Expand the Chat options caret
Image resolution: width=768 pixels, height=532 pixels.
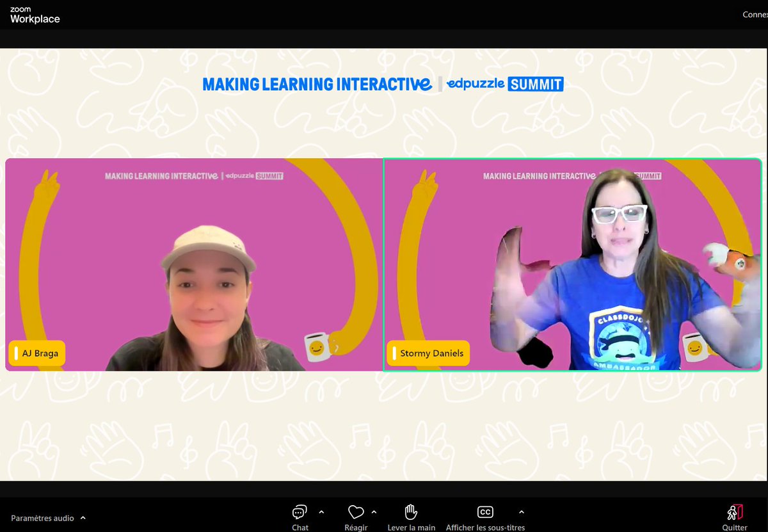321,512
